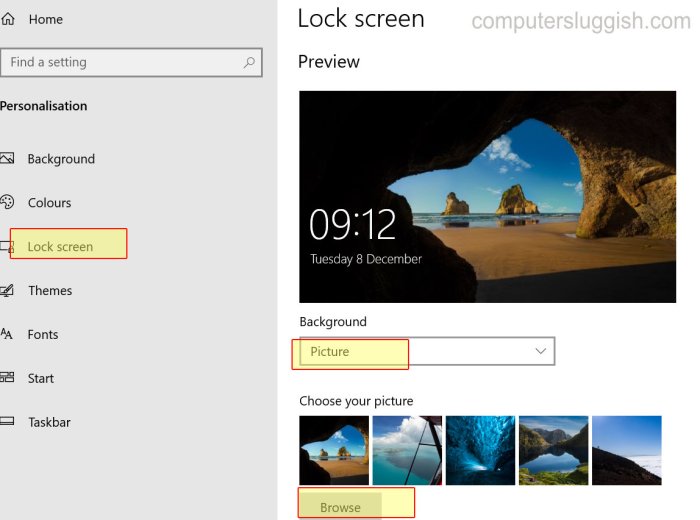Select the airplane wing lake thumbnail
The height and width of the screenshot is (520, 700).
(x=407, y=450)
